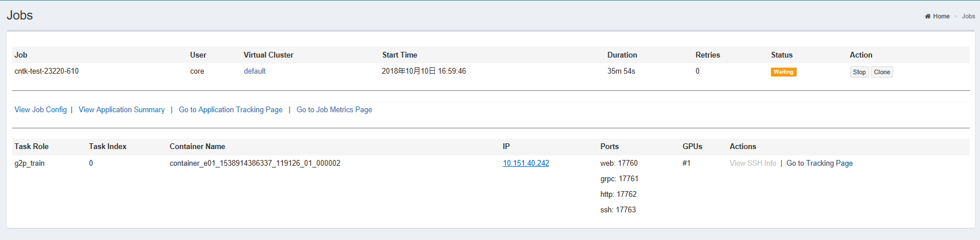Select the g2p_train task role cell

(x=29, y=163)
